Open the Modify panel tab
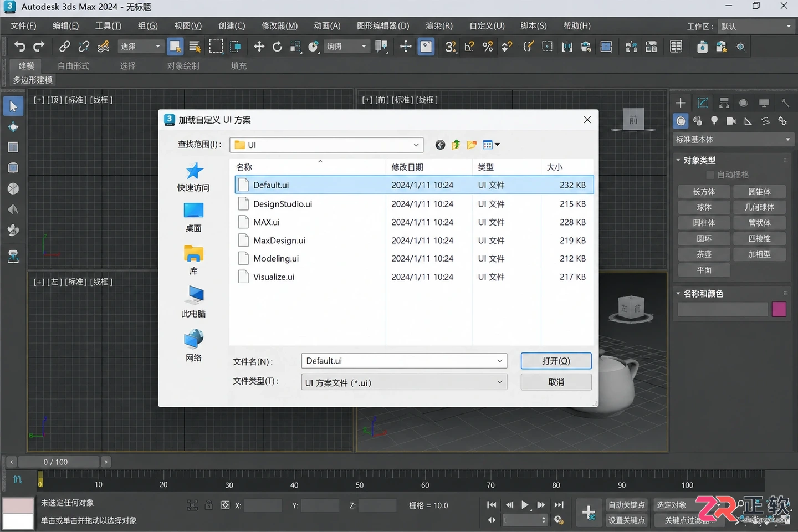The height and width of the screenshot is (532, 798). click(703, 103)
